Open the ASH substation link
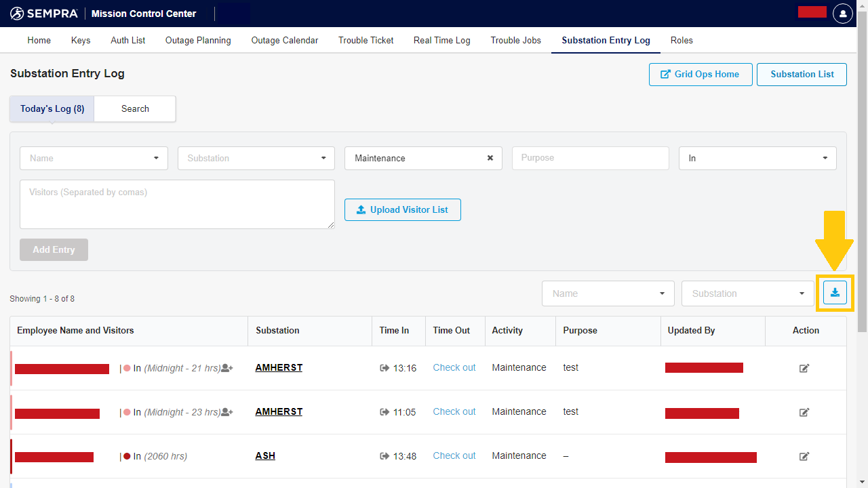This screenshot has width=868, height=488. point(265,455)
